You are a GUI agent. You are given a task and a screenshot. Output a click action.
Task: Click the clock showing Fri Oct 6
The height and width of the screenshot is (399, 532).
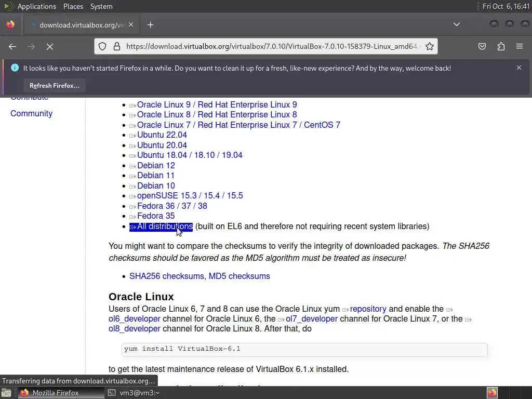506,6
